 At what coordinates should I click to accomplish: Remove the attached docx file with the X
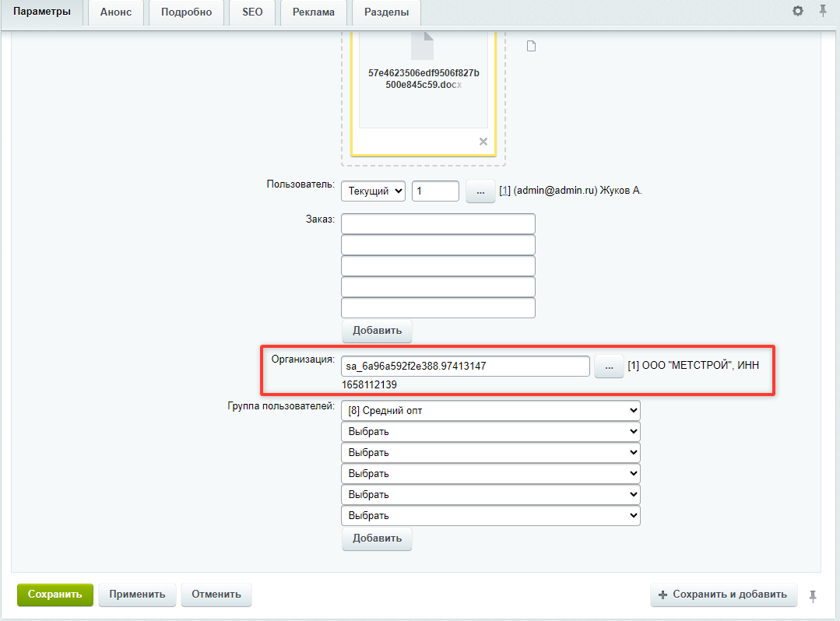[483, 142]
